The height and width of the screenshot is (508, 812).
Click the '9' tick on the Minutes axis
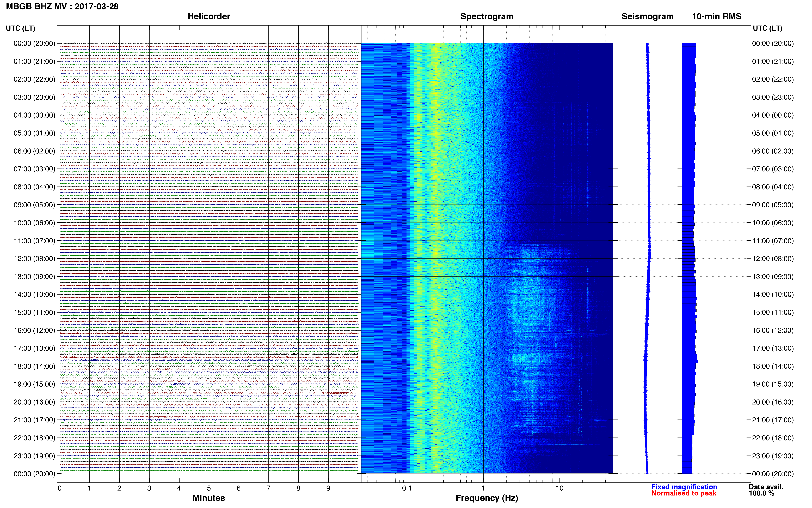click(328, 488)
